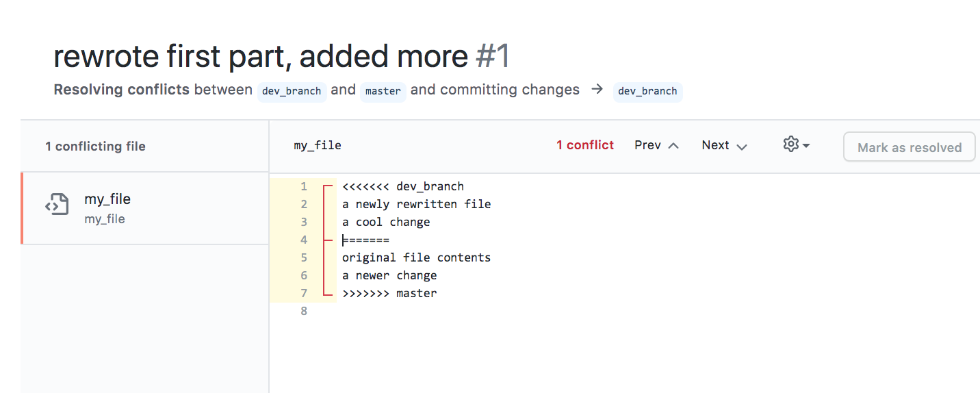The image size is (980, 393).
Task: Click the dev_branch label after the arrow
Action: (647, 91)
